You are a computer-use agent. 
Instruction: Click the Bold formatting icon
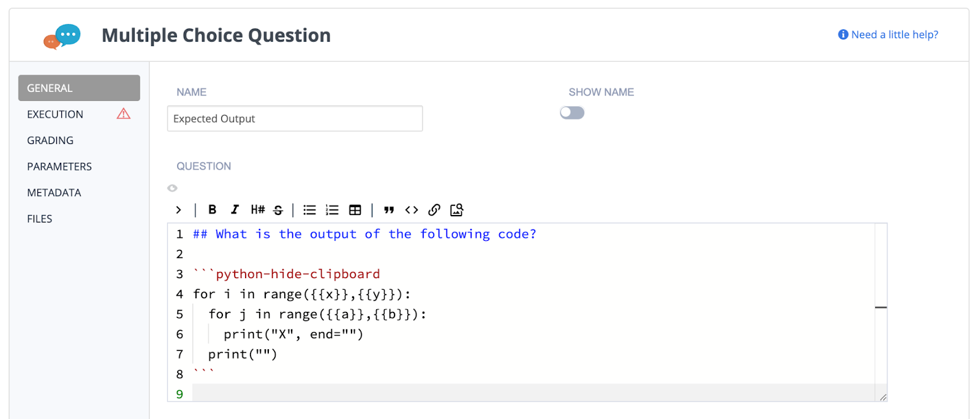pos(212,209)
